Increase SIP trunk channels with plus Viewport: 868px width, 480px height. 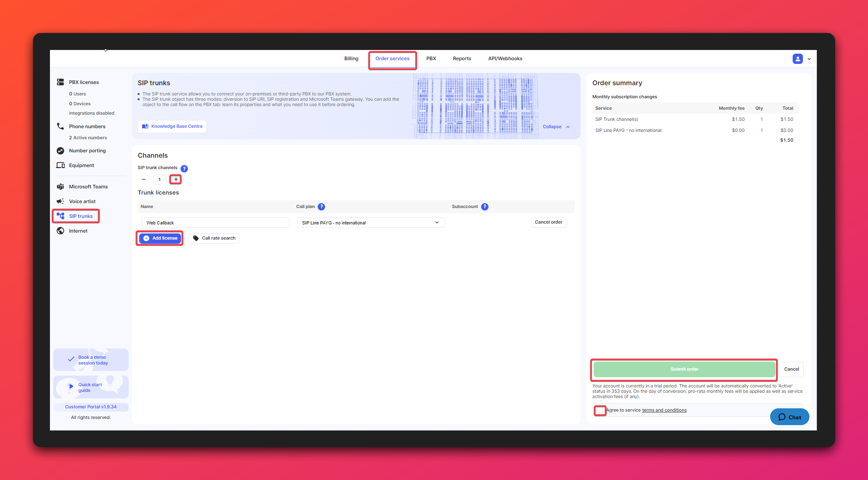point(176,179)
